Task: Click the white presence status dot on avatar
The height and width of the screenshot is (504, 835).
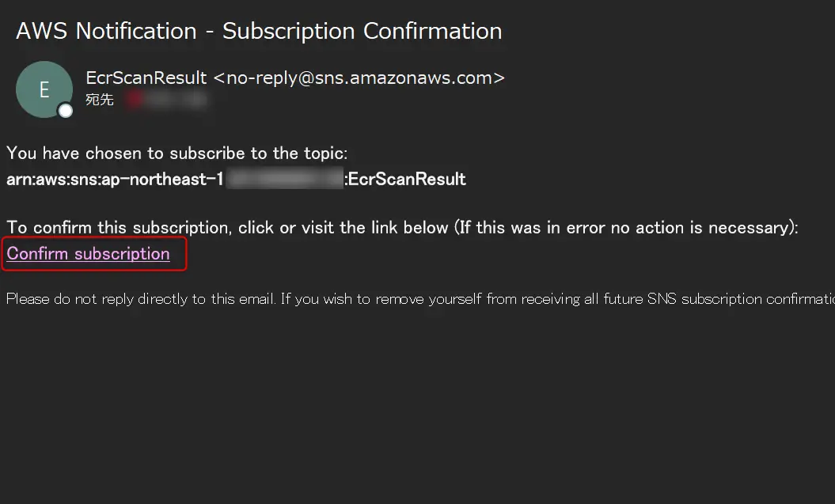Action: pos(66,111)
